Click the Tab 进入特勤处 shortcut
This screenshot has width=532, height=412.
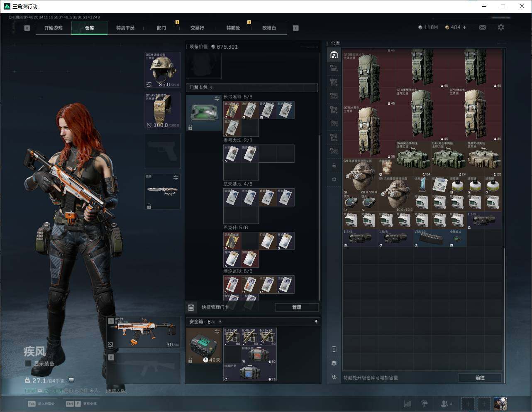[x=41, y=404]
